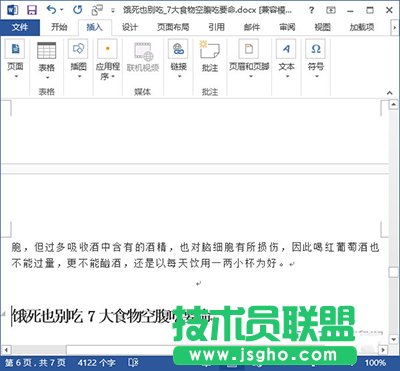This screenshot has width=400, height=371.
Task: Click the proofing book icon in status bar
Action: pyautogui.click(x=133, y=363)
